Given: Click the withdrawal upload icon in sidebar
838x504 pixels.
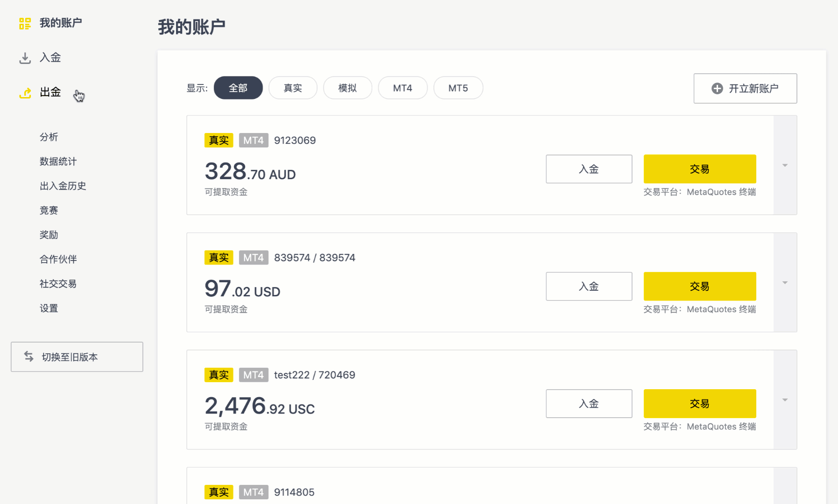Looking at the screenshot, I should point(25,93).
